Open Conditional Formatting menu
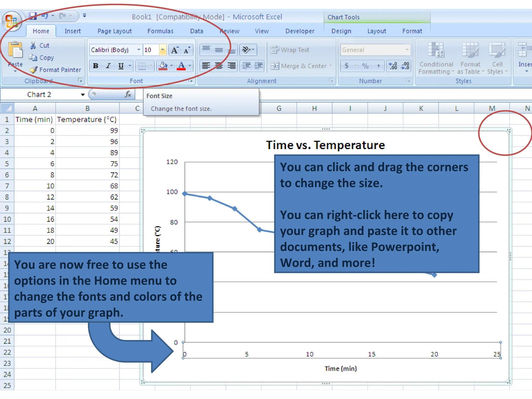This screenshot has width=532, height=399. [x=436, y=58]
